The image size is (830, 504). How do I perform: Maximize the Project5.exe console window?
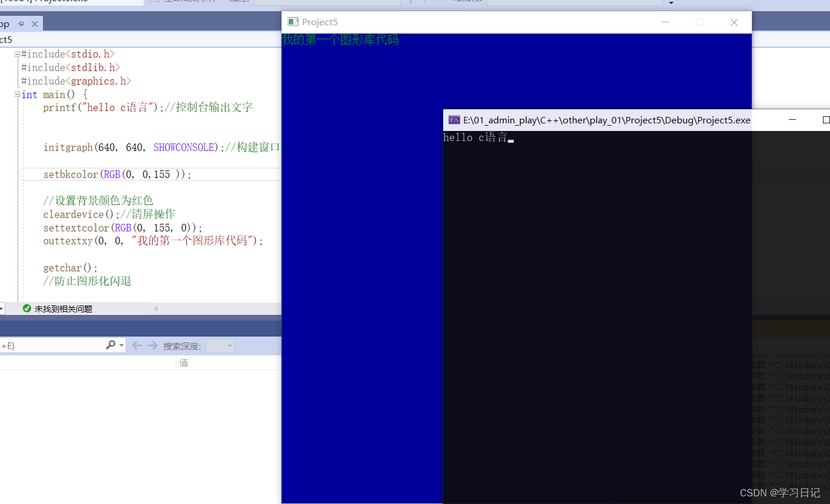coord(825,120)
